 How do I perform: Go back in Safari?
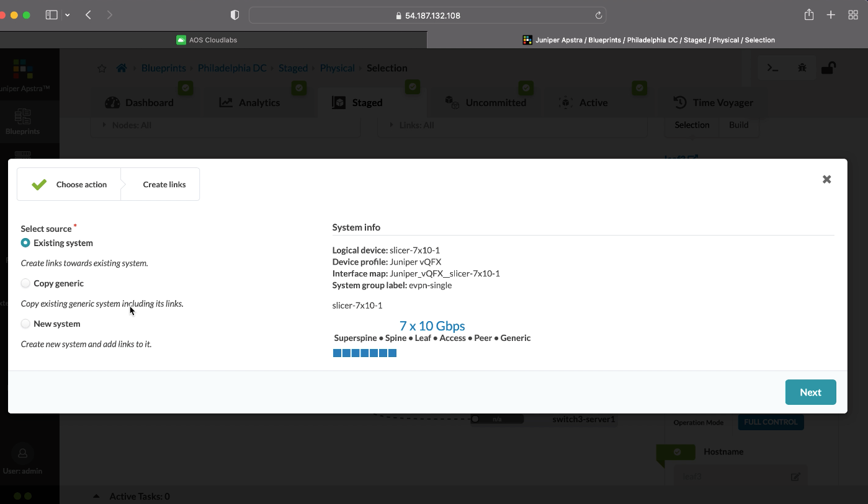88,15
